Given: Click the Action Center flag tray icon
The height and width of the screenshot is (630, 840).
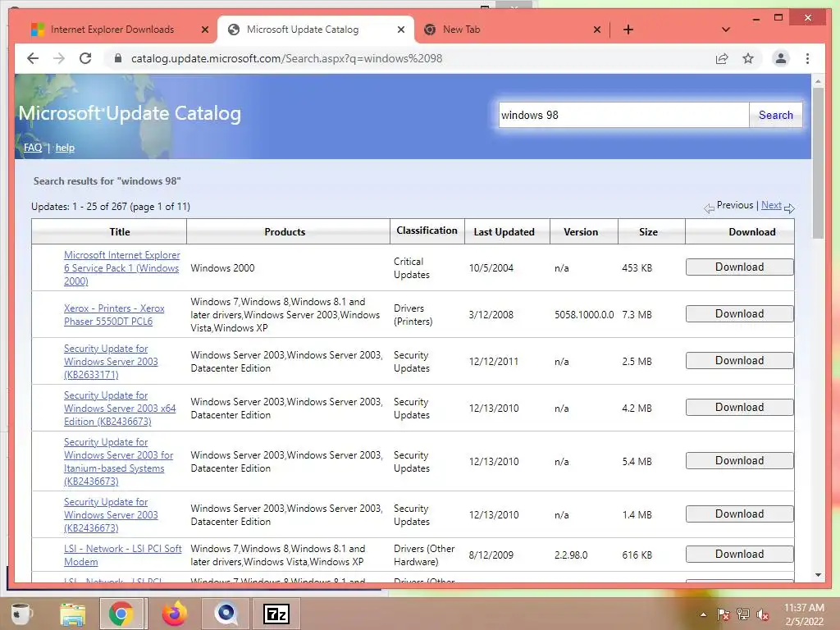Looking at the screenshot, I should click(723, 614).
